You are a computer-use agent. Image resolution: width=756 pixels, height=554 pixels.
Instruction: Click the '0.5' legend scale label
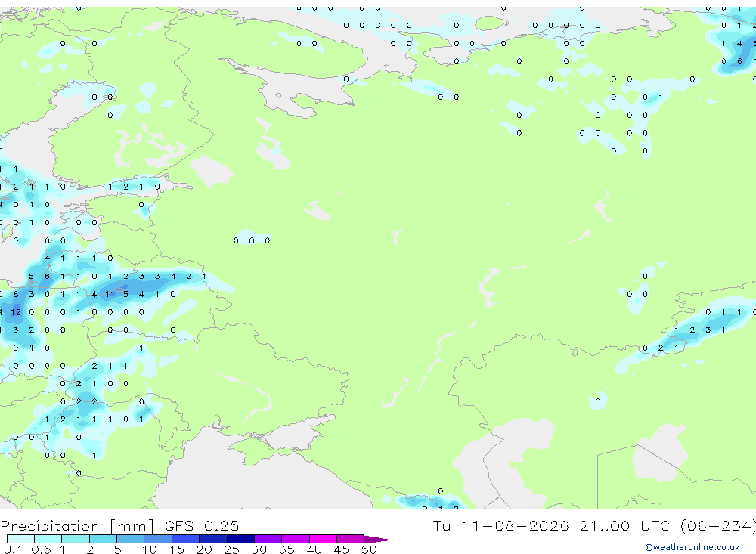41,549
